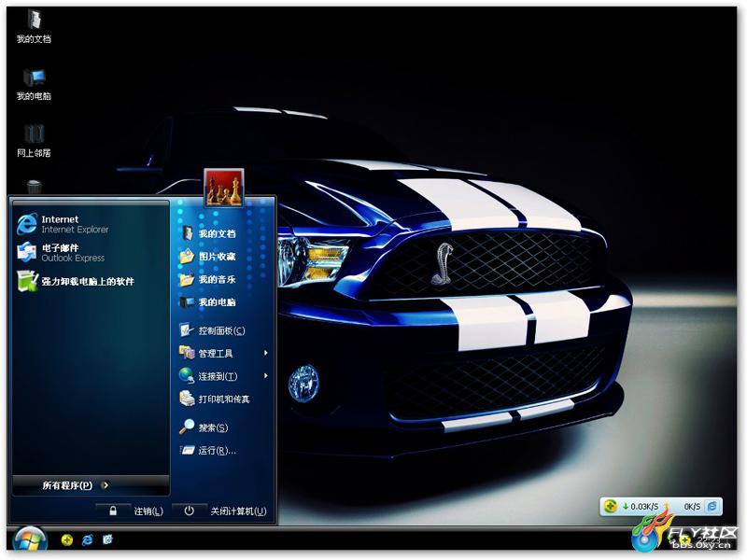
Task: Click the chess user picture in Start menu
Action: (224, 188)
